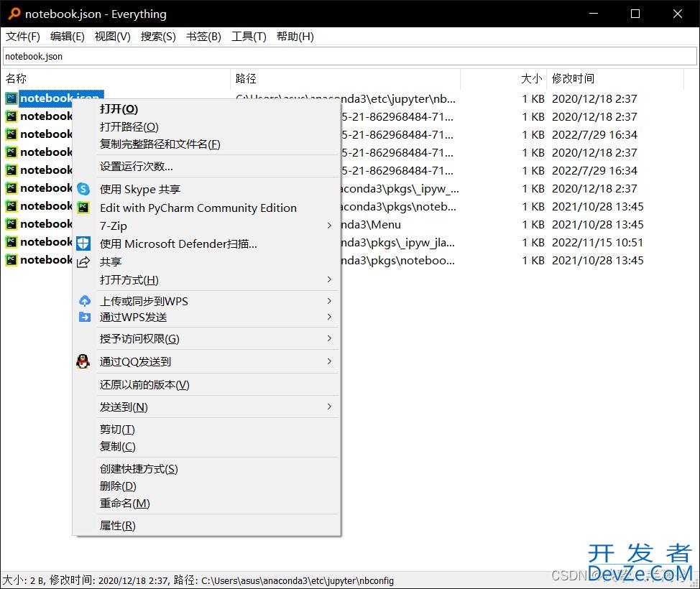Choose 剪切(T) from context menu
Viewport: 700px width, 589px height.
tap(117, 430)
